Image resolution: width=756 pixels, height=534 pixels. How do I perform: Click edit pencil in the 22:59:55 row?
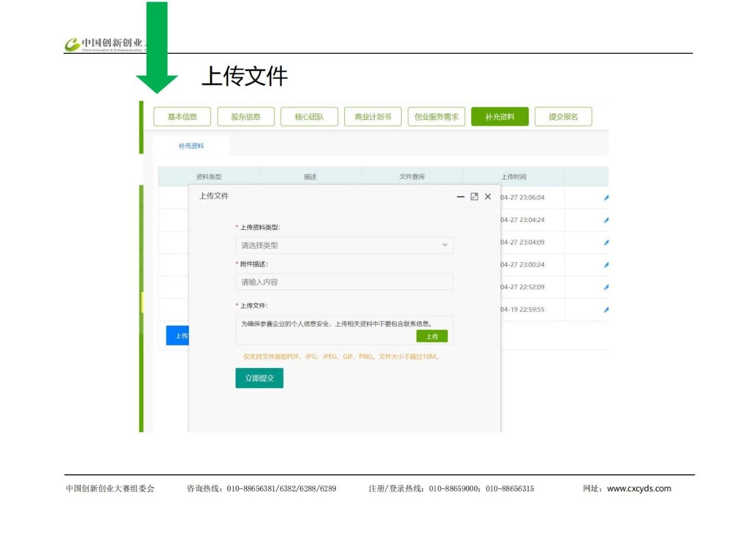coord(606,310)
